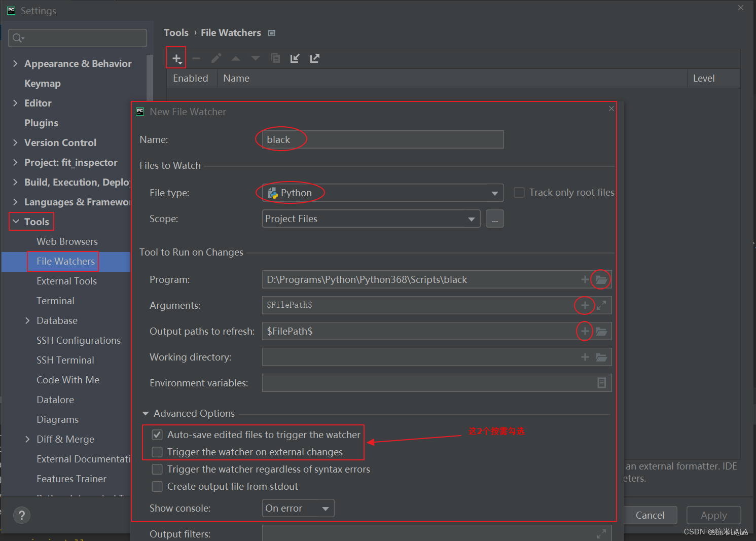The height and width of the screenshot is (541, 756).
Task: Open the folder browser for the Program field
Action: pyautogui.click(x=600, y=279)
